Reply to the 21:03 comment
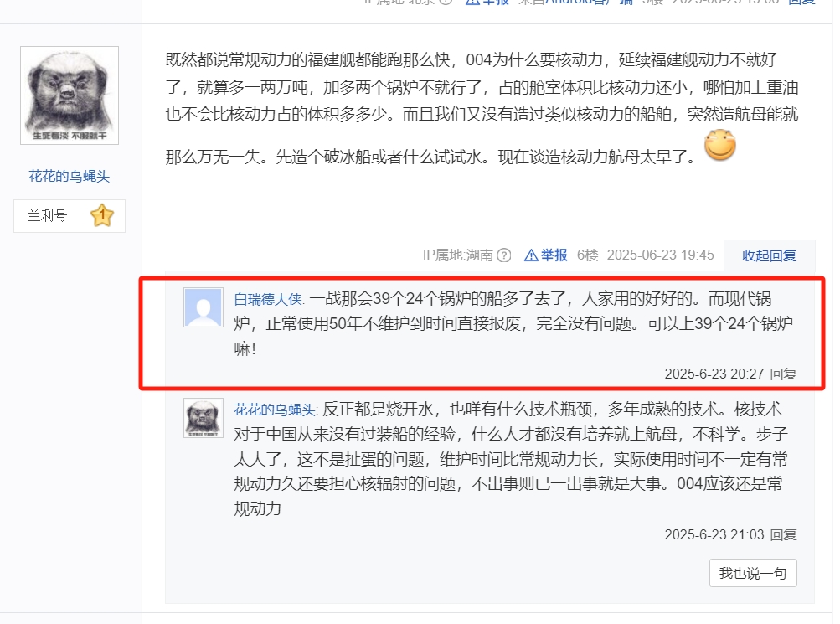The image size is (840, 624). point(783,534)
